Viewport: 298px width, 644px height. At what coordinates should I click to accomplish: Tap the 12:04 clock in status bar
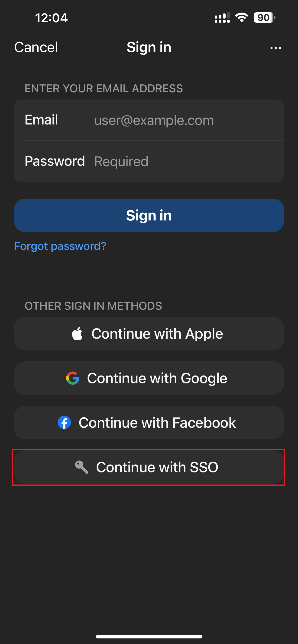click(x=51, y=18)
